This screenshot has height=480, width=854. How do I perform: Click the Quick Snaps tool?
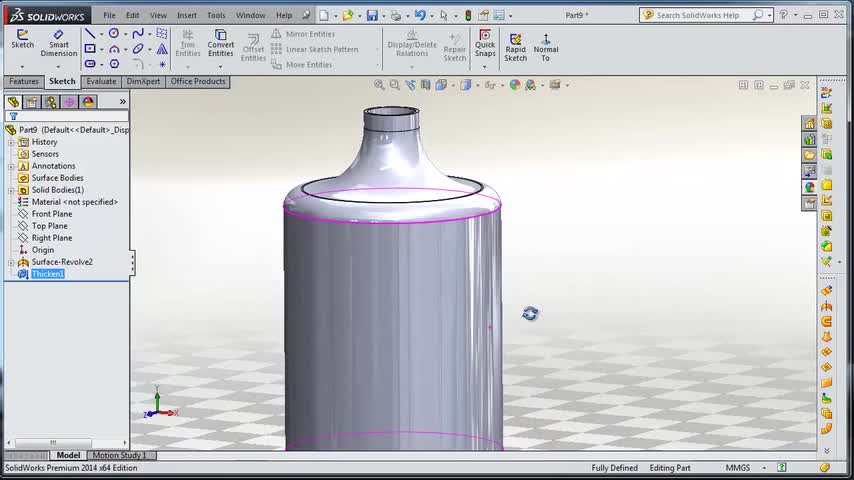pyautogui.click(x=485, y=43)
